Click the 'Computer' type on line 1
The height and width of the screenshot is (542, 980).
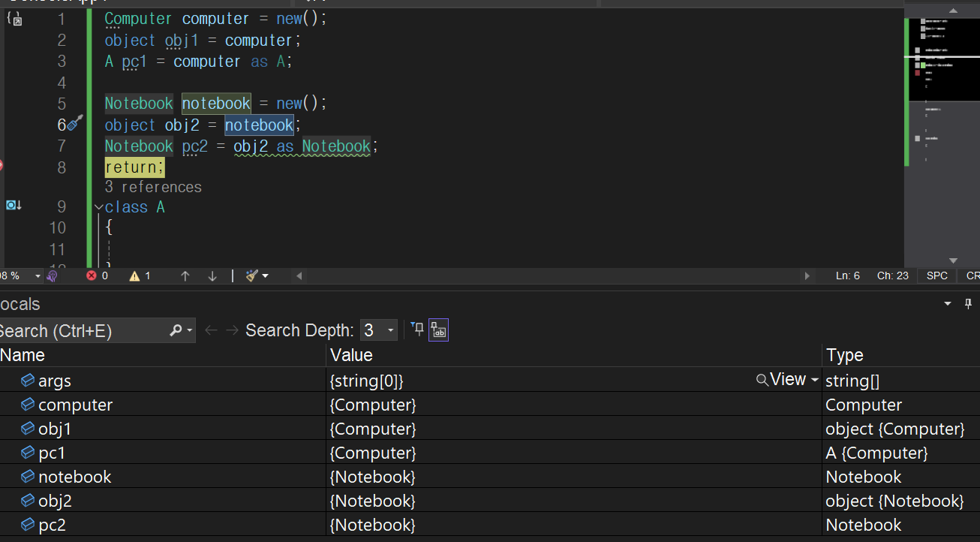(x=139, y=19)
